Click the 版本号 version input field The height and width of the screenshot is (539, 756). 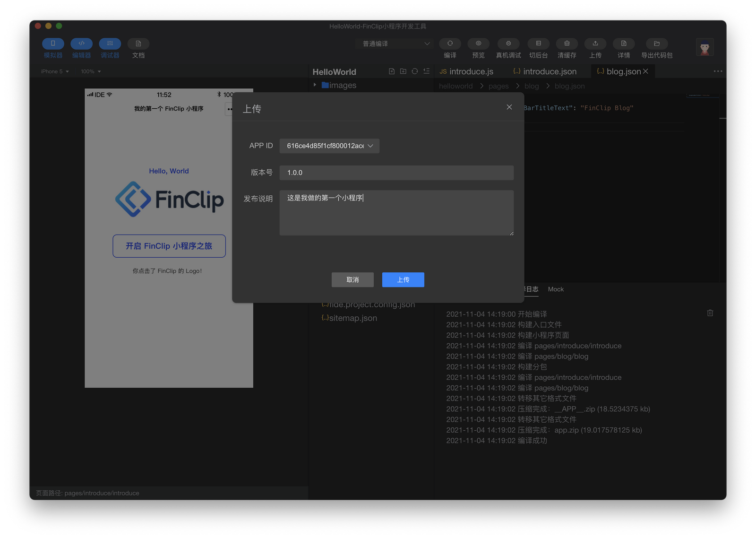tap(396, 173)
